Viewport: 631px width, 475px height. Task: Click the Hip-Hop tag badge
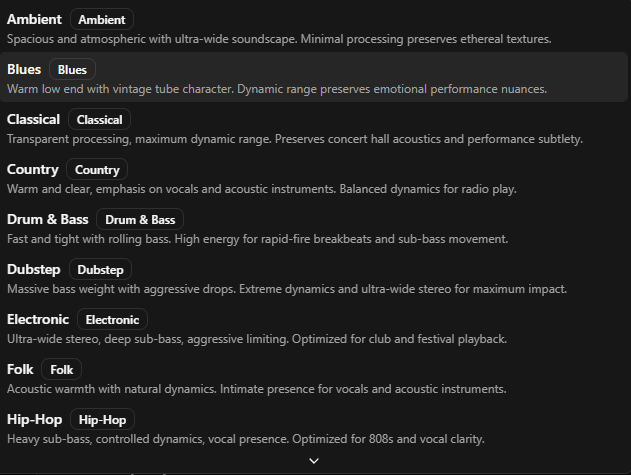[102, 420]
